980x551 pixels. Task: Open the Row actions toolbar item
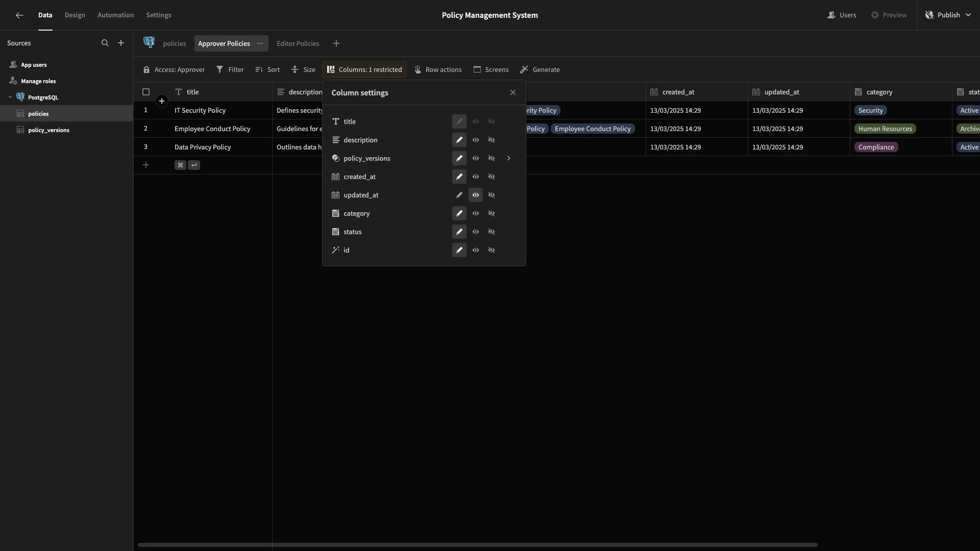(x=438, y=70)
